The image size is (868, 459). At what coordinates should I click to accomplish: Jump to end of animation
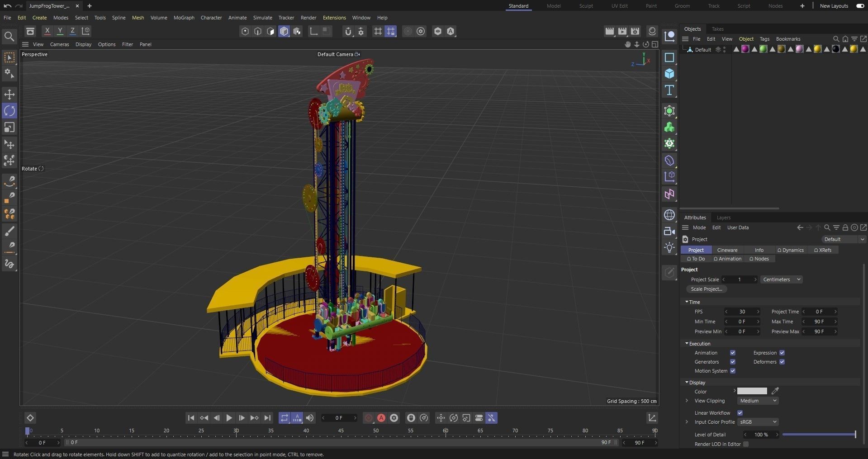(267, 418)
